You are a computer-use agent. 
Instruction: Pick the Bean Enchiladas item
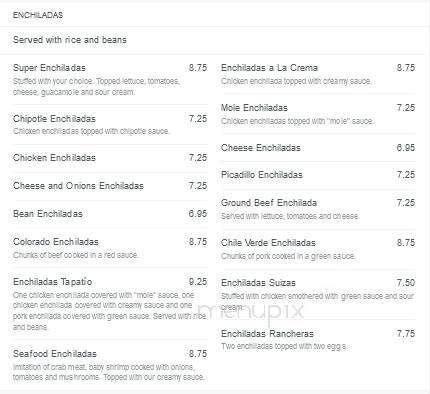[48, 214]
